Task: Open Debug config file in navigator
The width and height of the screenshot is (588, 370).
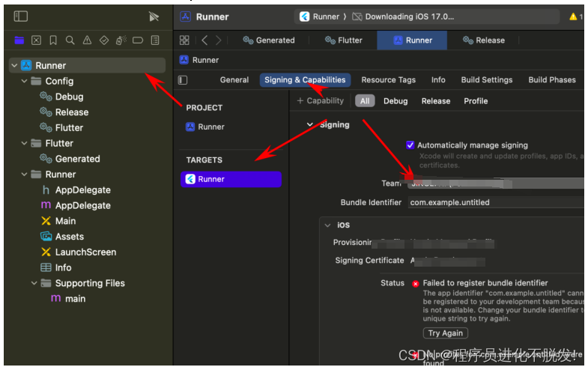Action: (x=62, y=97)
